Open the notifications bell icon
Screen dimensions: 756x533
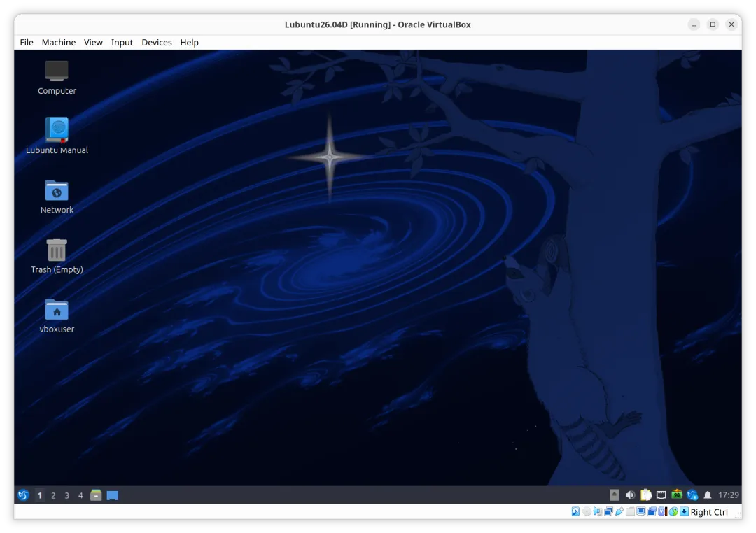pos(708,495)
